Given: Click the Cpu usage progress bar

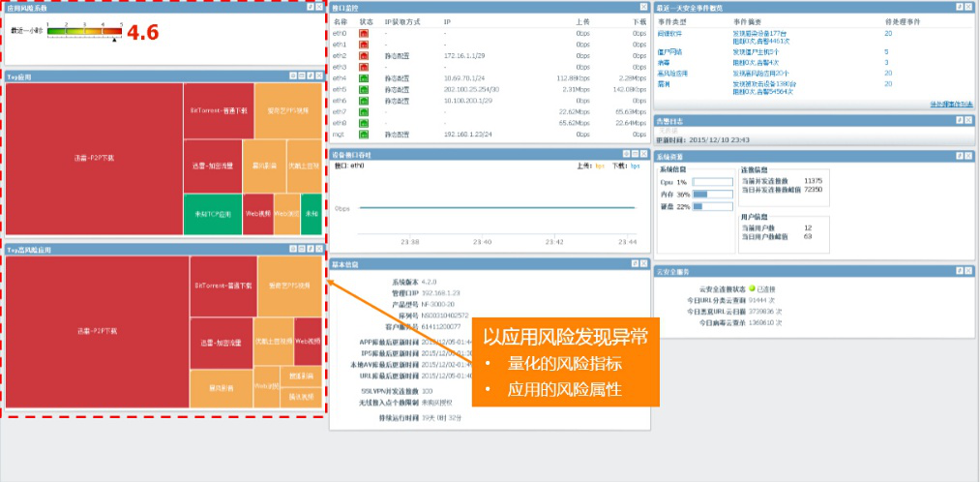Looking at the screenshot, I should 713,182.
